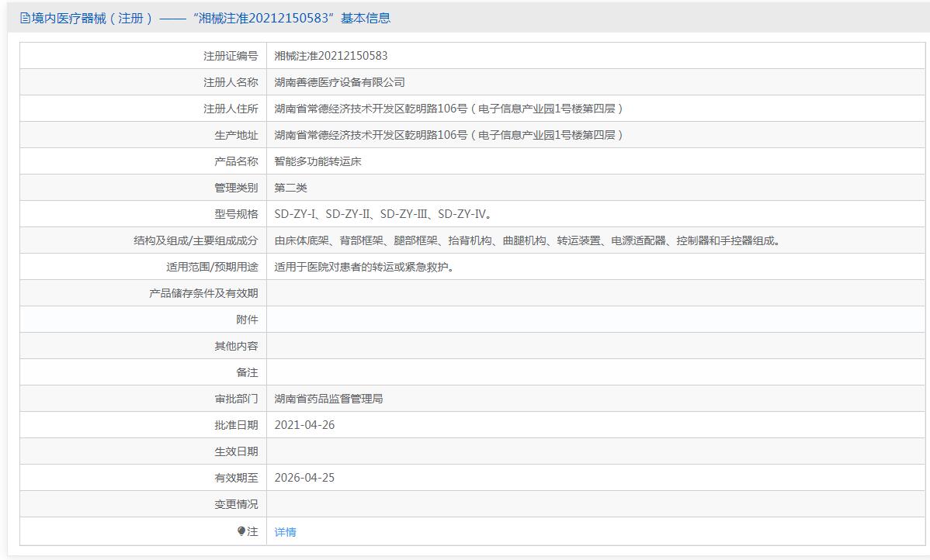
Task: Select registration number value 湘械注准20212150583 in table
Action: pyautogui.click(x=331, y=56)
